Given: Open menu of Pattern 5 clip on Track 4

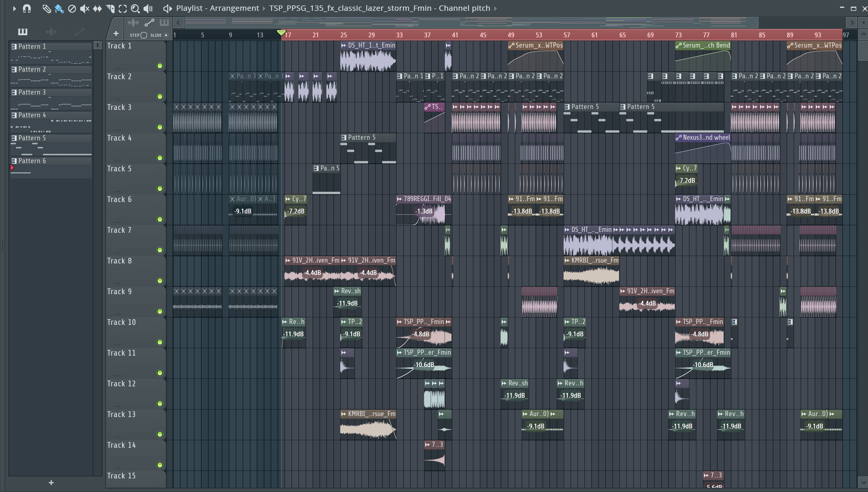Looking at the screenshot, I should click(344, 138).
